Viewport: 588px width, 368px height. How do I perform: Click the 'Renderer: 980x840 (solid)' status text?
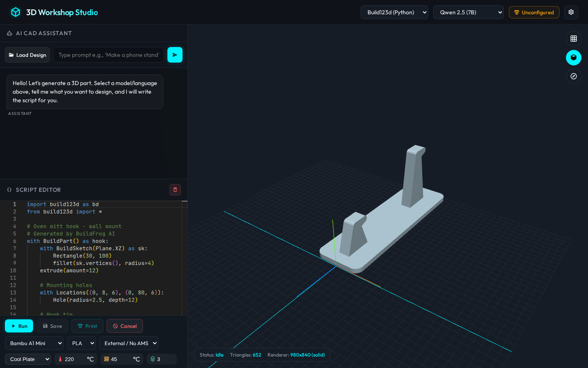[296, 355]
